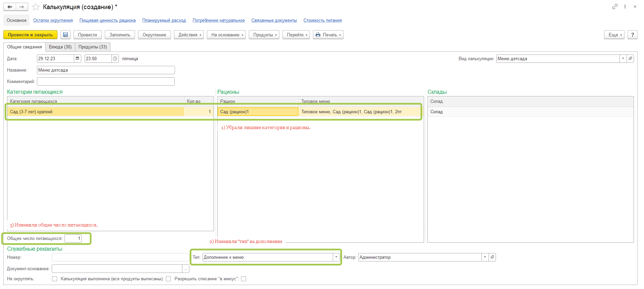The width and height of the screenshot is (644, 289).
Task: Click the Комментарий input field
Action: coord(105,81)
